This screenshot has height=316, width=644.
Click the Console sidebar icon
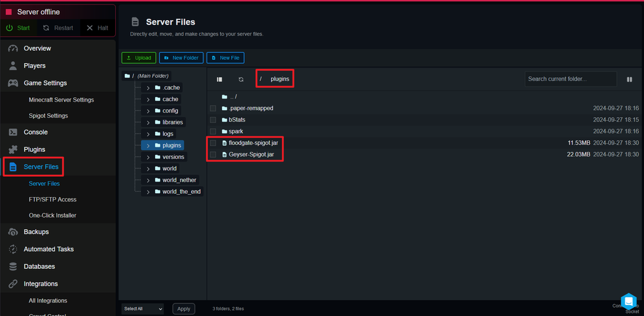tap(13, 132)
